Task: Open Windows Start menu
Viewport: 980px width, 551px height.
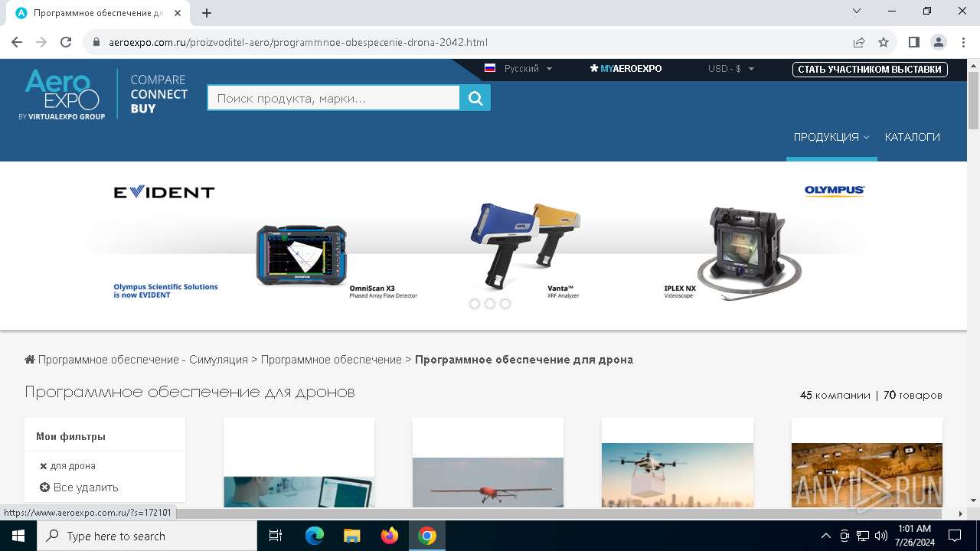Action: pyautogui.click(x=18, y=536)
